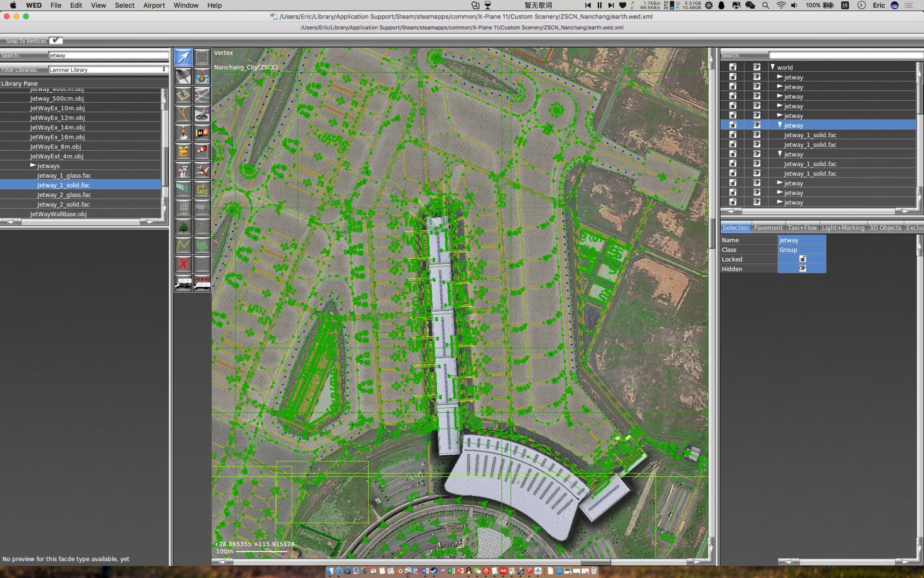The height and width of the screenshot is (578, 924).
Task: Open the File menu
Action: click(56, 5)
